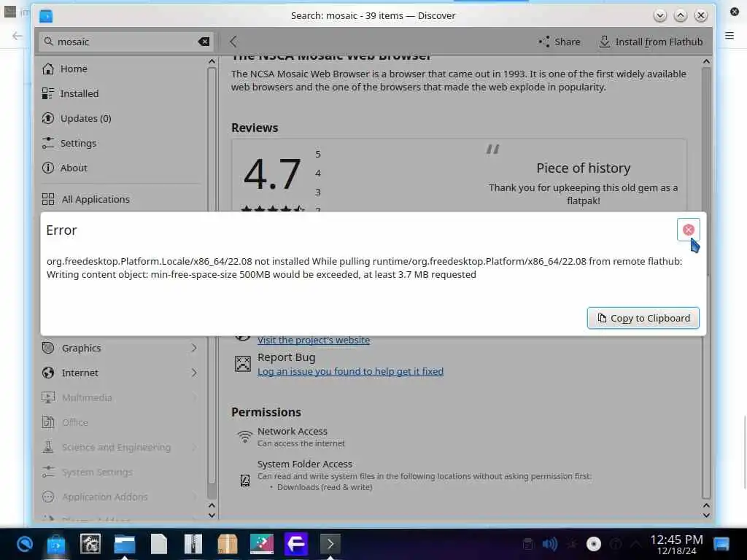Expand Multimedia category chevron
This screenshot has height=560, width=747.
tap(194, 397)
